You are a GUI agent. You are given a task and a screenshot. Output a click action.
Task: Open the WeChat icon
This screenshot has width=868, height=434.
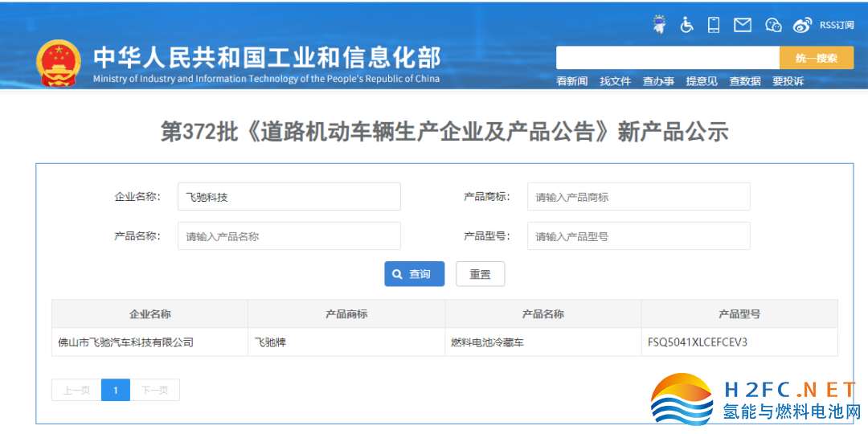[x=773, y=25]
